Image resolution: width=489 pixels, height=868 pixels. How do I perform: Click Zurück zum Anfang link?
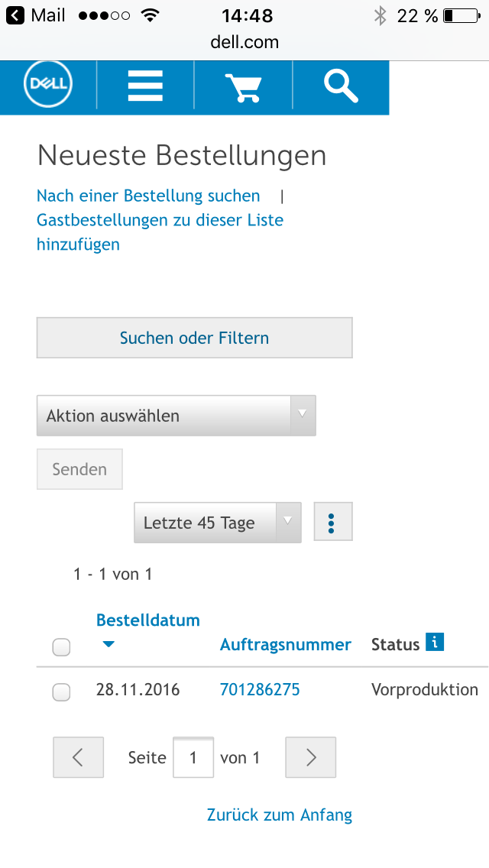279,815
